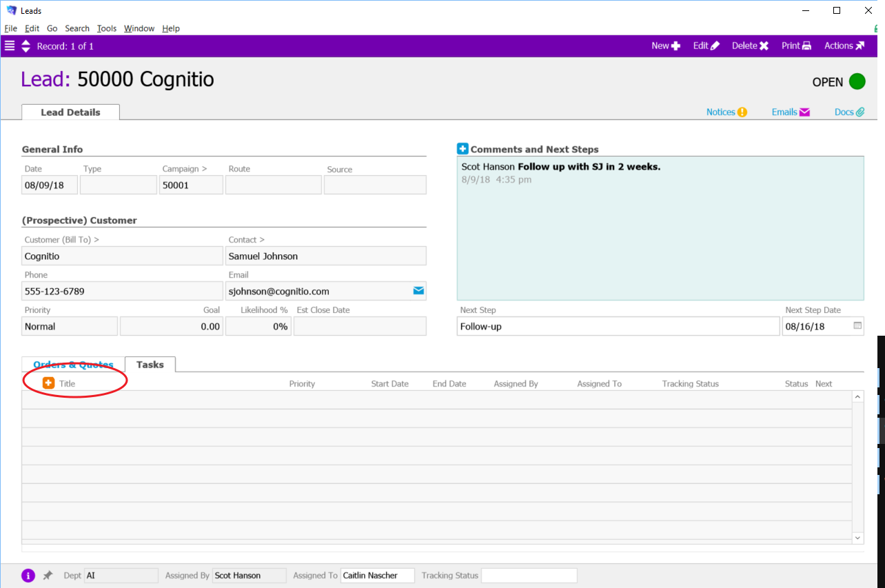Click the Title column header in Tasks
The image size is (885, 588).
pyautogui.click(x=68, y=384)
